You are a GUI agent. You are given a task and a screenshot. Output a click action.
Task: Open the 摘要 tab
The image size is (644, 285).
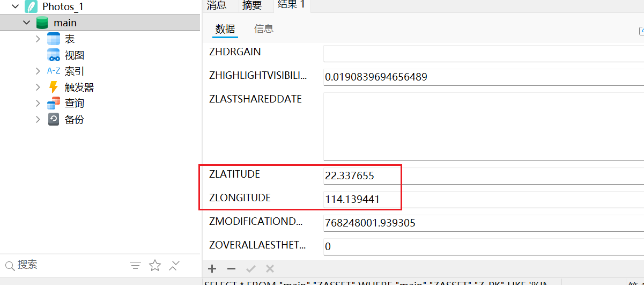click(x=252, y=5)
